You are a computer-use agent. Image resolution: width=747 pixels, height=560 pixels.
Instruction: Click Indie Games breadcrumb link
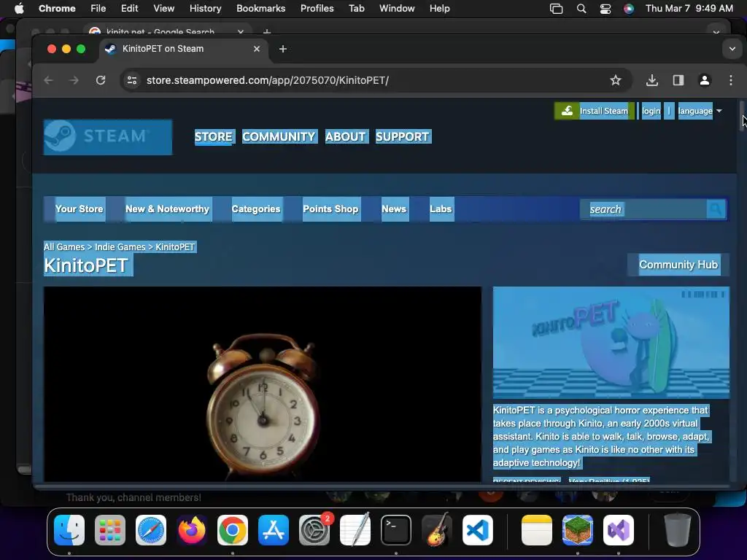coord(120,247)
